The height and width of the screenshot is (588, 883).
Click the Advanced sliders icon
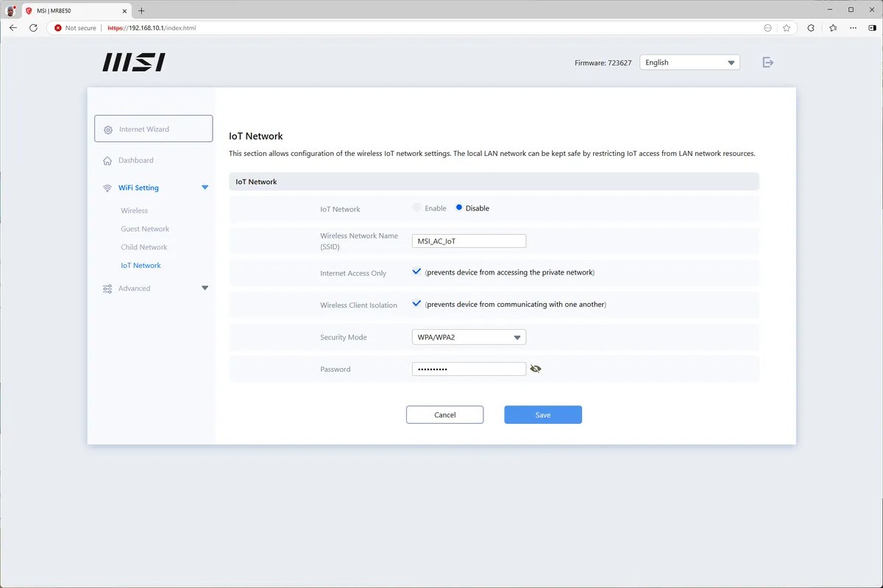point(107,288)
